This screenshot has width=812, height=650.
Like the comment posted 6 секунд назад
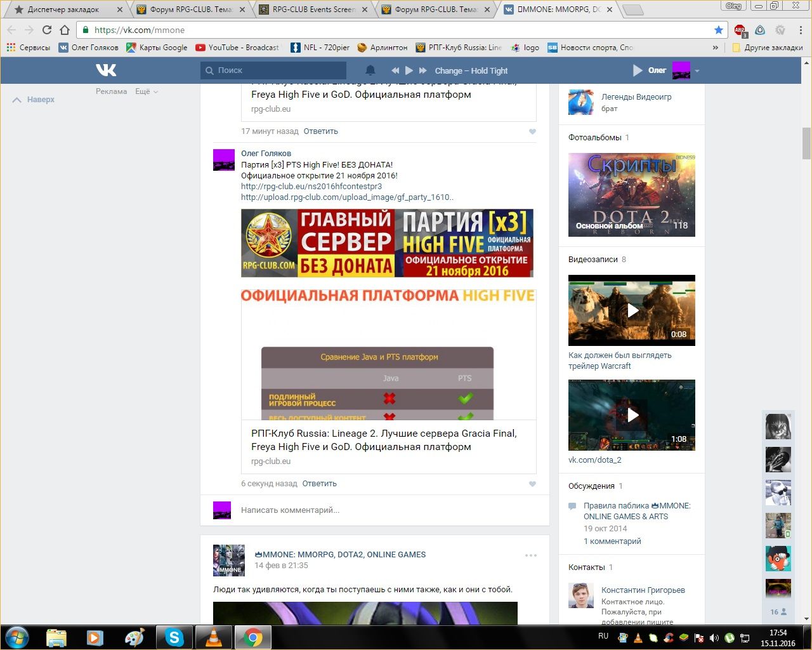[532, 484]
